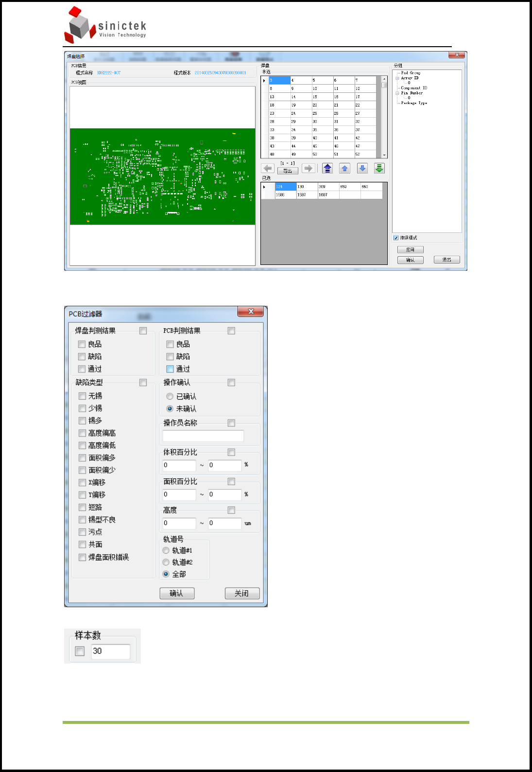Screen dimensions: 532x772
Task: Enable the 高度 filter checkbox
Action: point(231,510)
